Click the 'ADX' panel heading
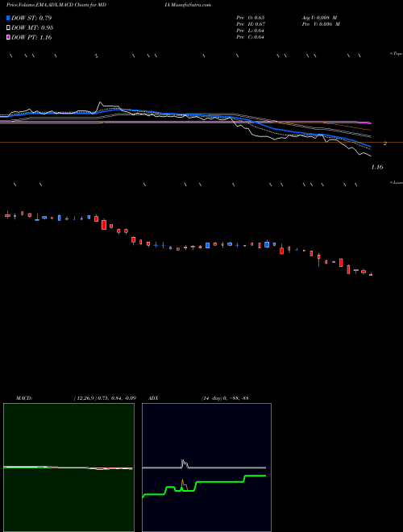The height and width of the screenshot is (532, 403). pyautogui.click(x=153, y=398)
